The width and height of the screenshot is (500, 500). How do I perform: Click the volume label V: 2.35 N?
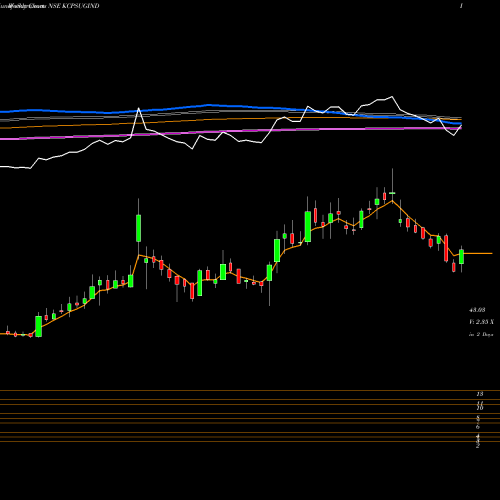tap(481, 322)
